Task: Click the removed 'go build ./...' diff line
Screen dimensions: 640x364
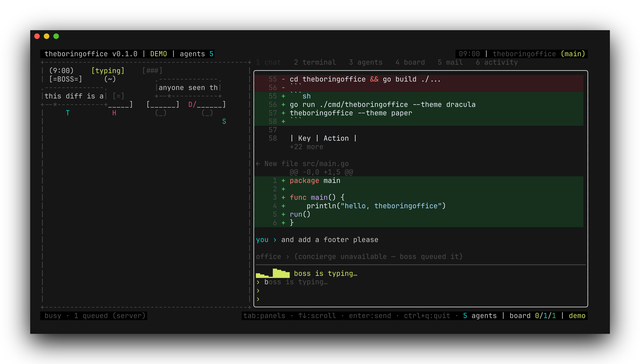Action: tap(419, 79)
